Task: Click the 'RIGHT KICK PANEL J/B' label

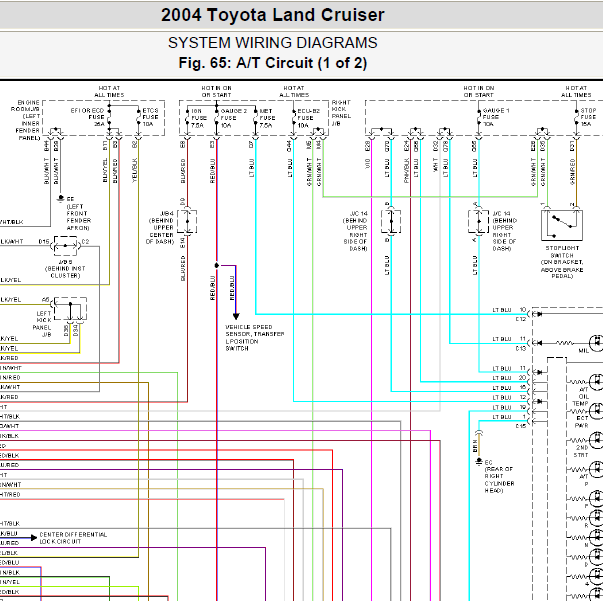Action: (x=341, y=113)
